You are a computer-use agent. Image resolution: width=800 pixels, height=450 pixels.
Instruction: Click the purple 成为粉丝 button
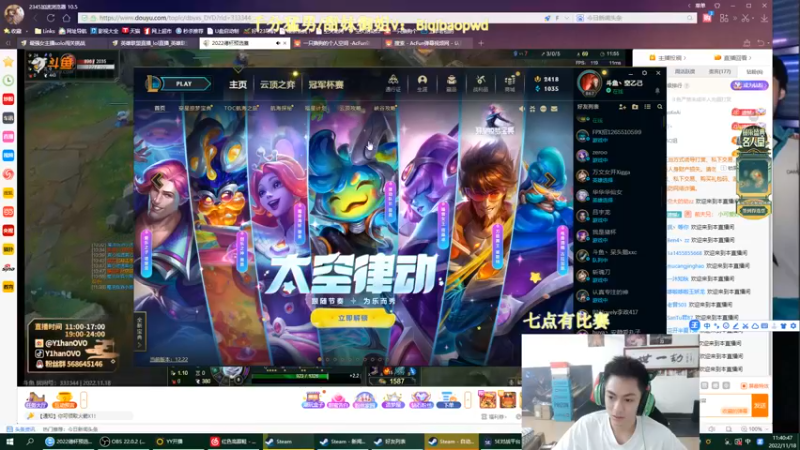748,86
